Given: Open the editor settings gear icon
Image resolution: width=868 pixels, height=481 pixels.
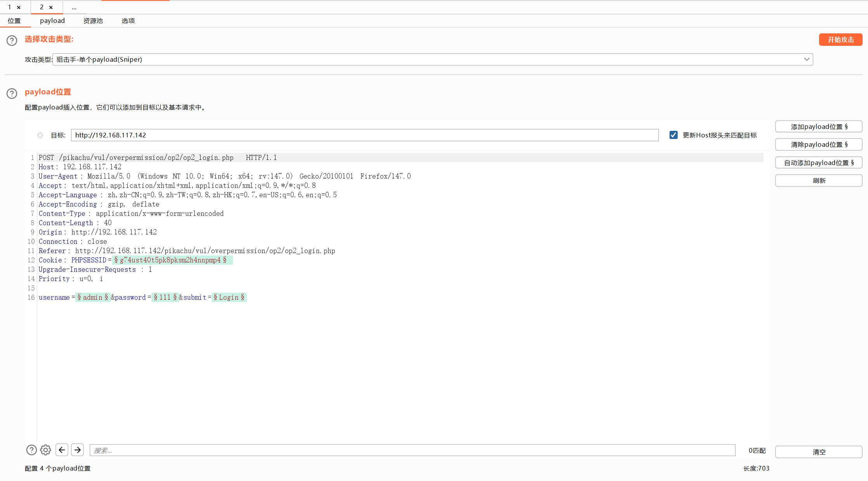Looking at the screenshot, I should pos(46,450).
